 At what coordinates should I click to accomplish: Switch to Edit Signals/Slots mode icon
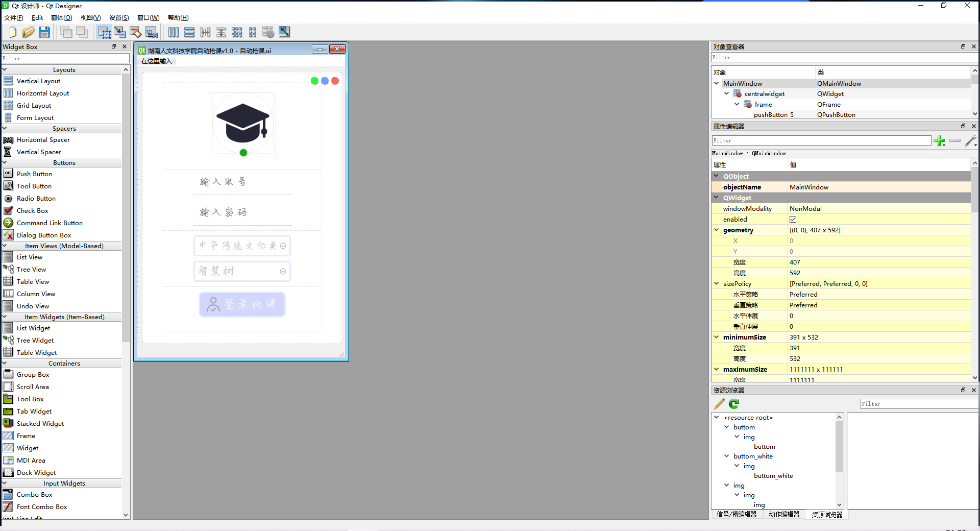click(x=120, y=32)
